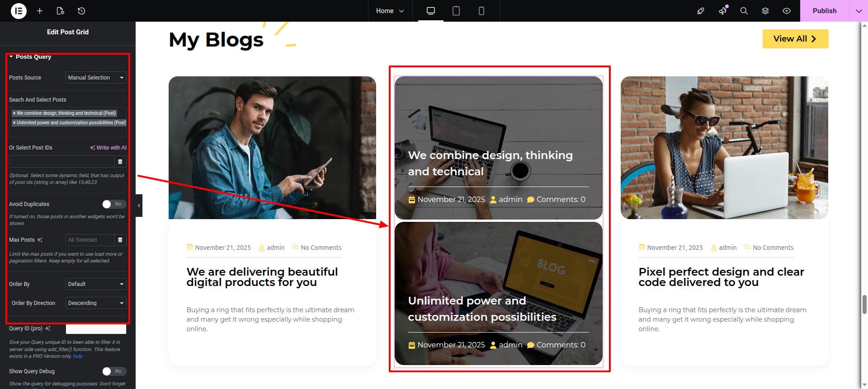Viewport: 868px width, 389px height.
Task: Click the View All button
Action: click(x=795, y=39)
